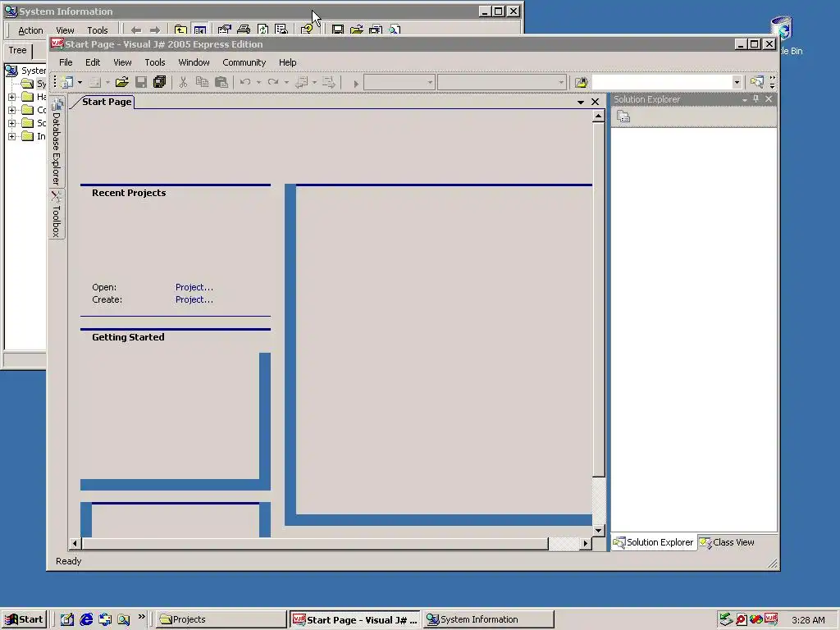Open the Toolbox side tab
Screen dimensions: 840x630
(x=57, y=214)
